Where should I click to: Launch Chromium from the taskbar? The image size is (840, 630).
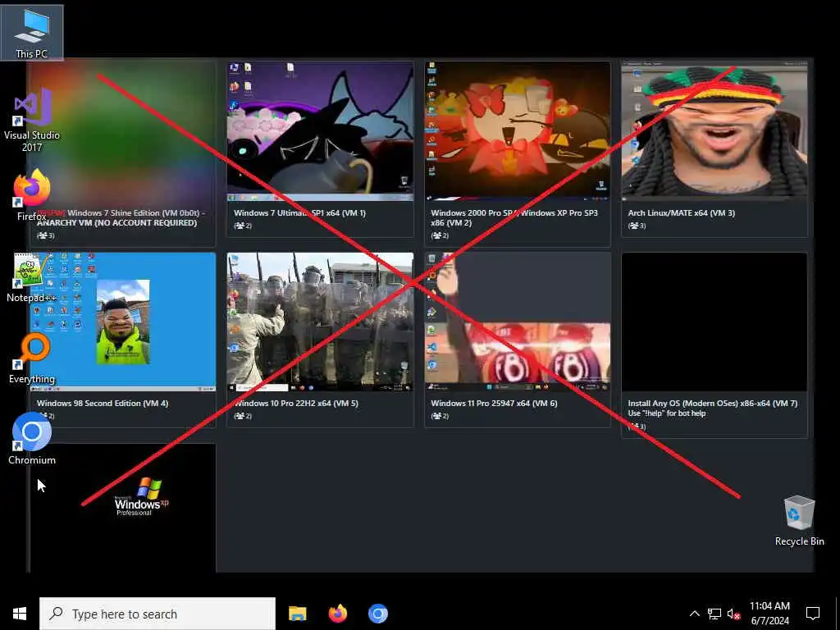[377, 614]
